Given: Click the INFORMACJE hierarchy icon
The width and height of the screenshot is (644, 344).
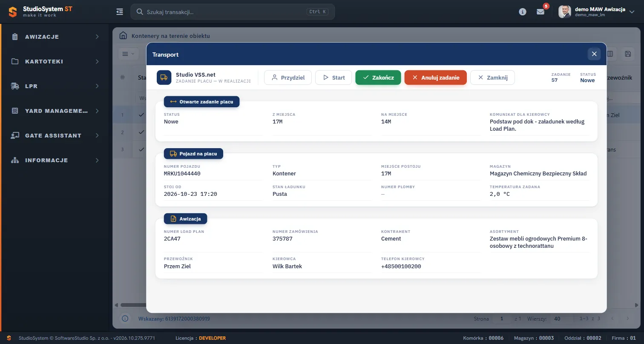Looking at the screenshot, I should (15, 160).
